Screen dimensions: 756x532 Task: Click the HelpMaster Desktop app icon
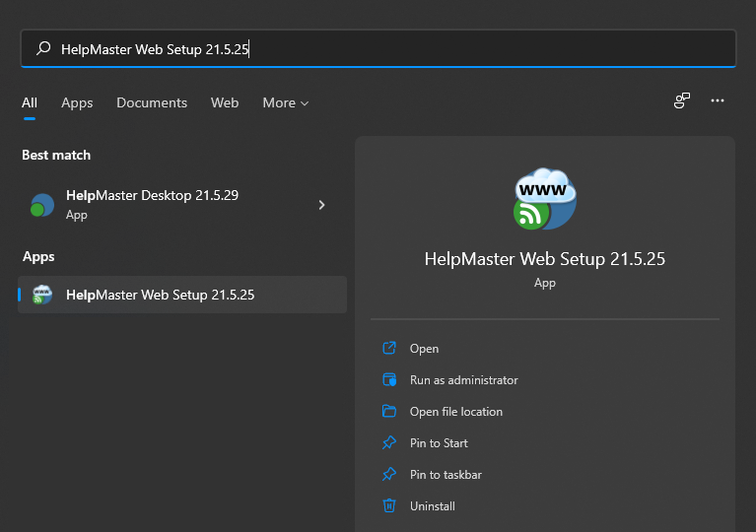(42, 205)
